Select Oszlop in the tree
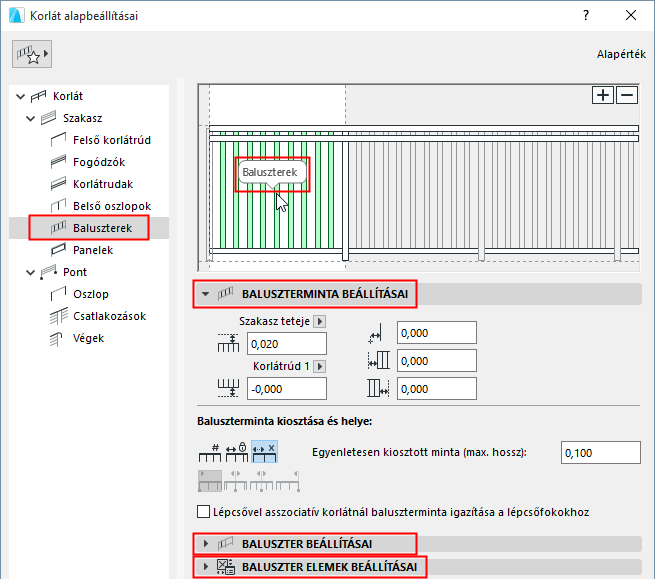 pos(91,294)
